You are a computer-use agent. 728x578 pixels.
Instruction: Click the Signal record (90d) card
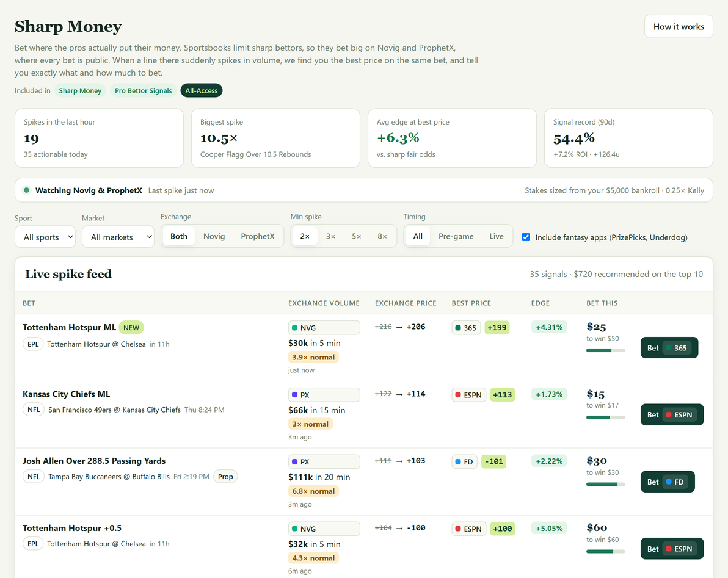click(x=628, y=138)
